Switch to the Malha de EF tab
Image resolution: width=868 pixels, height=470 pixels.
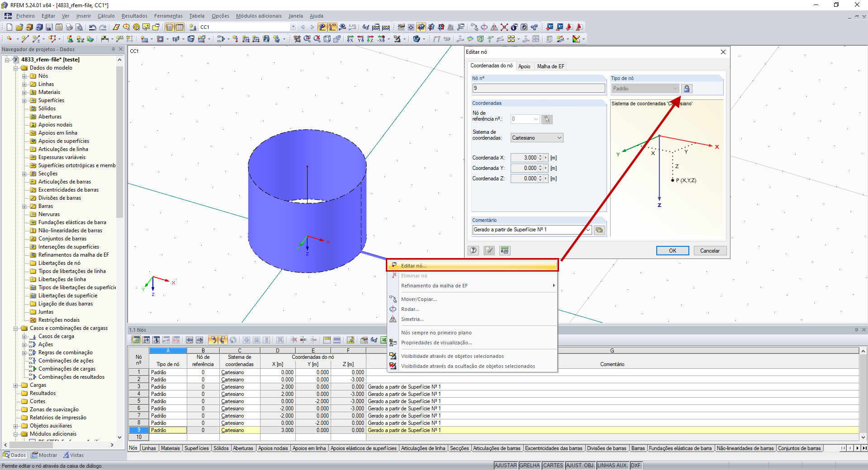[x=550, y=66]
